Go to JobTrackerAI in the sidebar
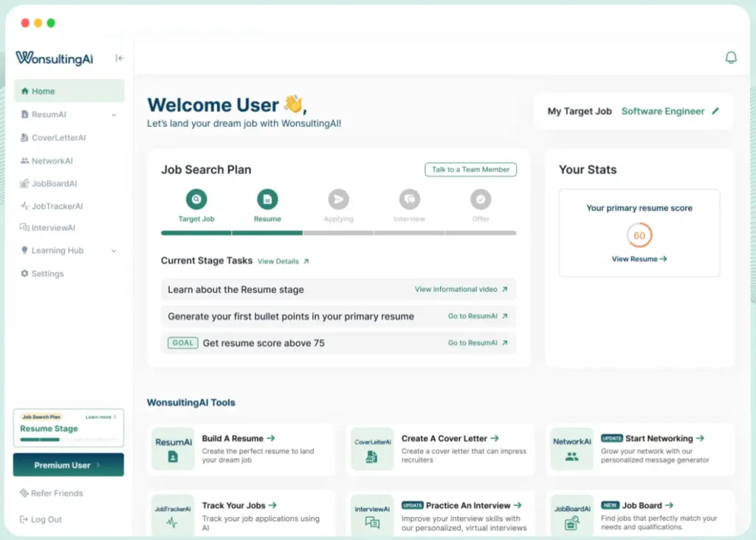 coord(57,207)
